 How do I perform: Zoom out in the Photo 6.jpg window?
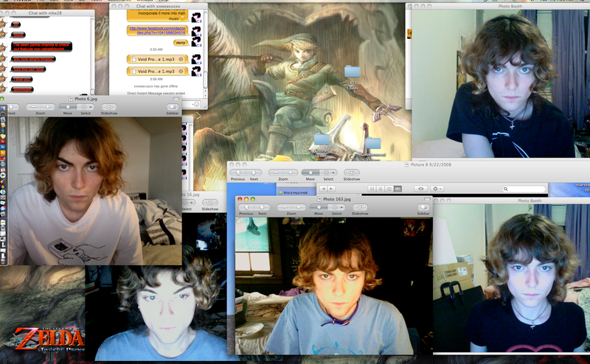point(33,107)
